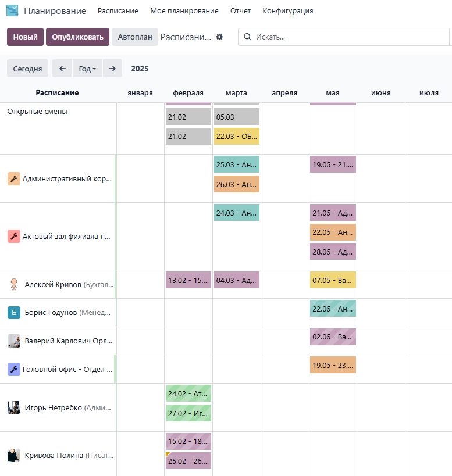Open the Расписание menu item

[x=118, y=11]
